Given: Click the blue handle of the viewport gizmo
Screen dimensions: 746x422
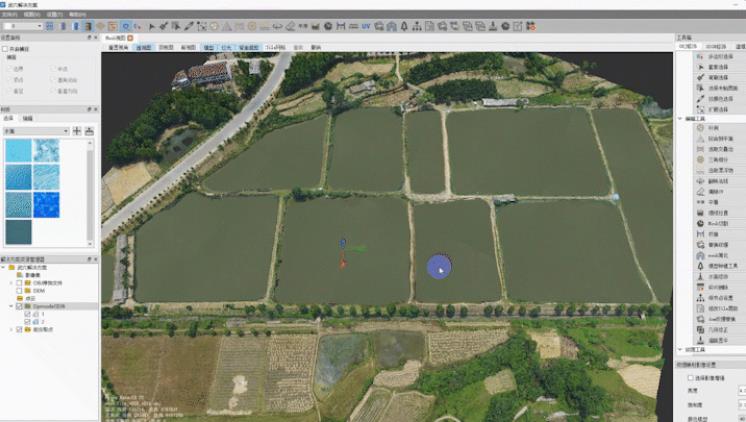Looking at the screenshot, I should point(343,244).
